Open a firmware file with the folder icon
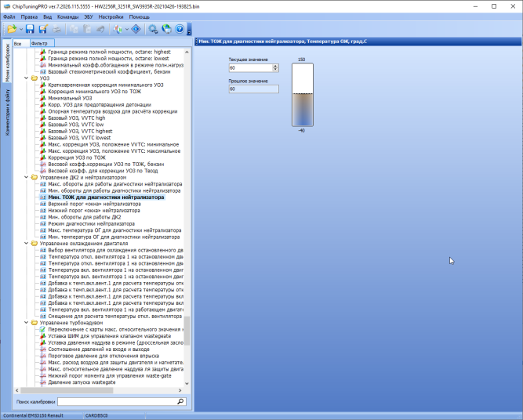Image resolution: width=523 pixels, height=420 pixels. tap(12, 29)
